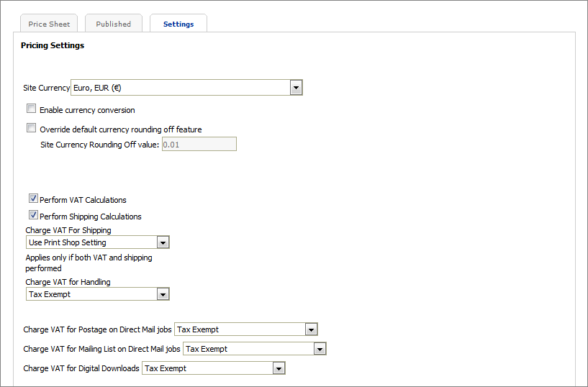Screen dimensions: 588x387
Task: Click the arrow button on Postage VAT selector
Action: 311,329
